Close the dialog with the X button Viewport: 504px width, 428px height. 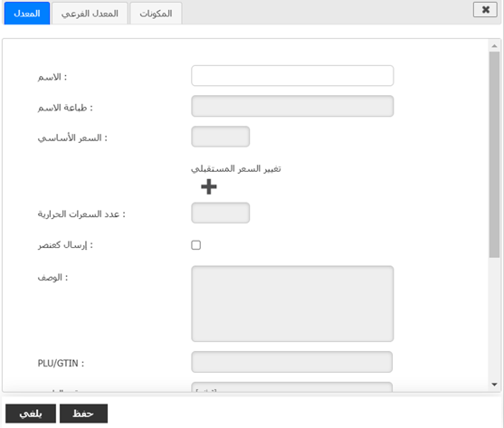(485, 10)
